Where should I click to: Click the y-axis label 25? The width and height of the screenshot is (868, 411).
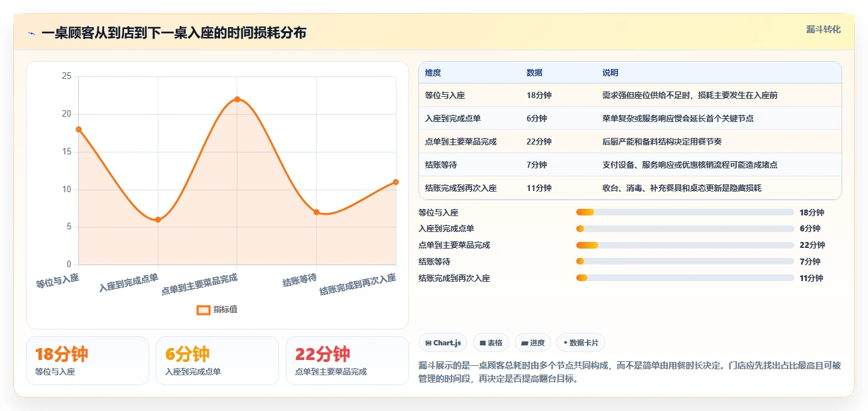(66, 76)
